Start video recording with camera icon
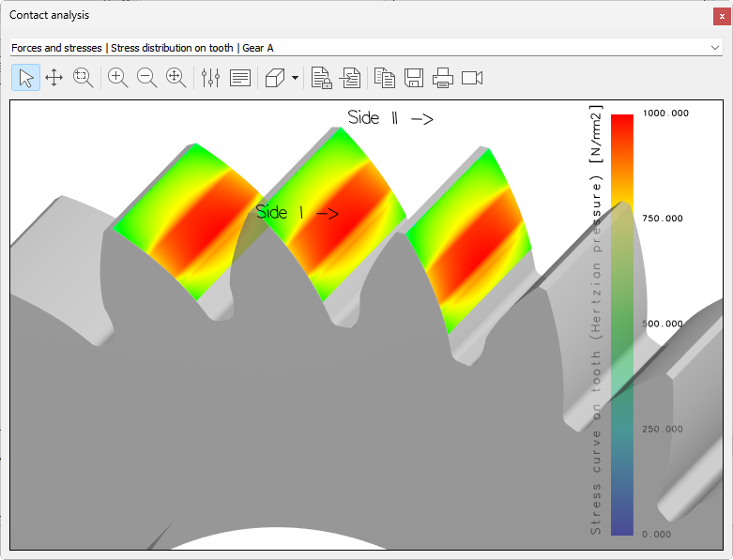The height and width of the screenshot is (560, 733). click(472, 78)
